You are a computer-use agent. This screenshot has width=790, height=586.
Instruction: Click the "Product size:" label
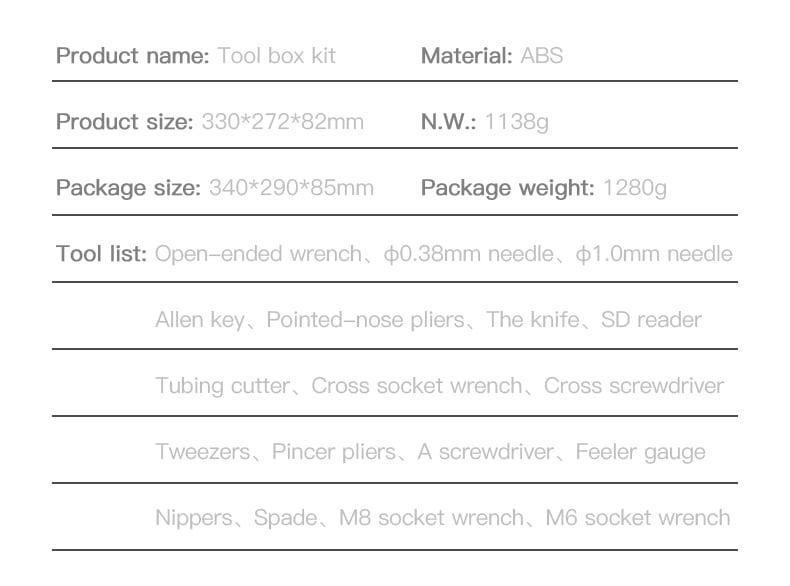coord(124,122)
